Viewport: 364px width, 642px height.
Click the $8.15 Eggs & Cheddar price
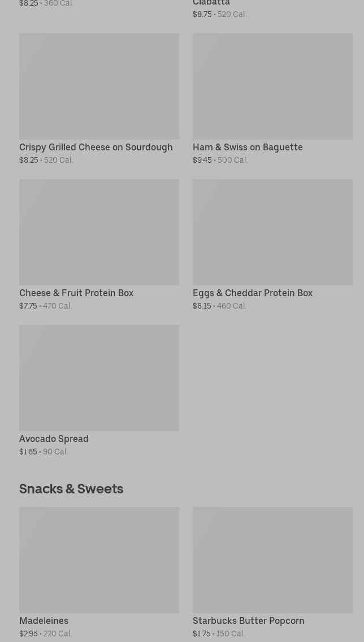click(202, 306)
